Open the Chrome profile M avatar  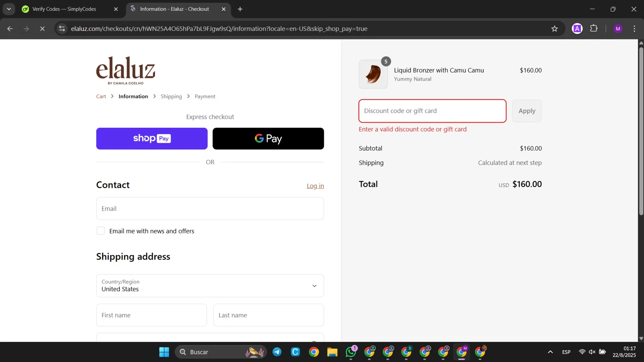(618, 29)
